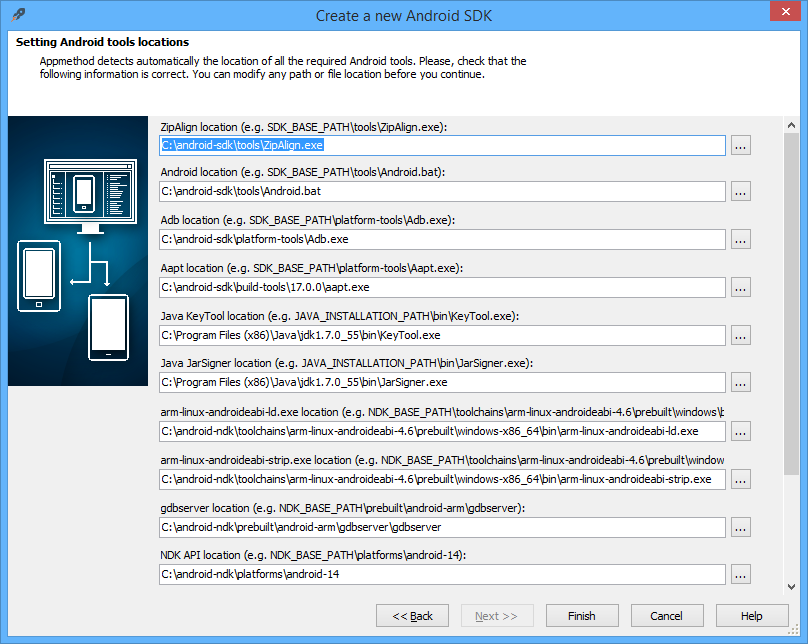Image resolution: width=808 pixels, height=644 pixels.
Task: Browse for arm-linux-androideabi-ld.exe location
Action: (740, 432)
